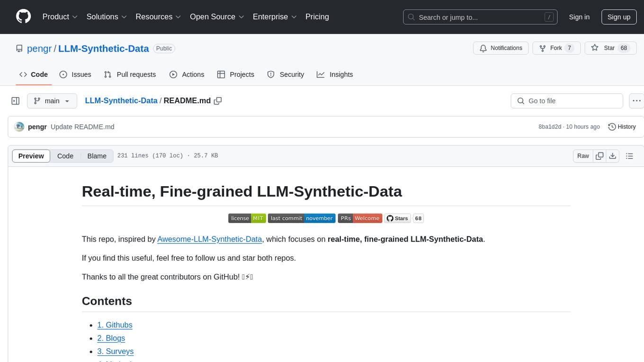The height and width of the screenshot is (362, 644).
Task: Switch to the Issues tab
Action: coord(75,74)
